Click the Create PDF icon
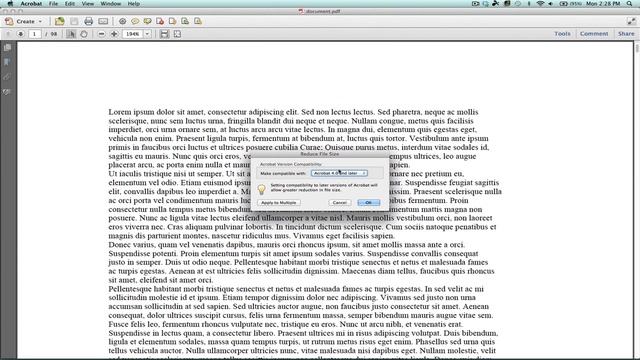 9,21
